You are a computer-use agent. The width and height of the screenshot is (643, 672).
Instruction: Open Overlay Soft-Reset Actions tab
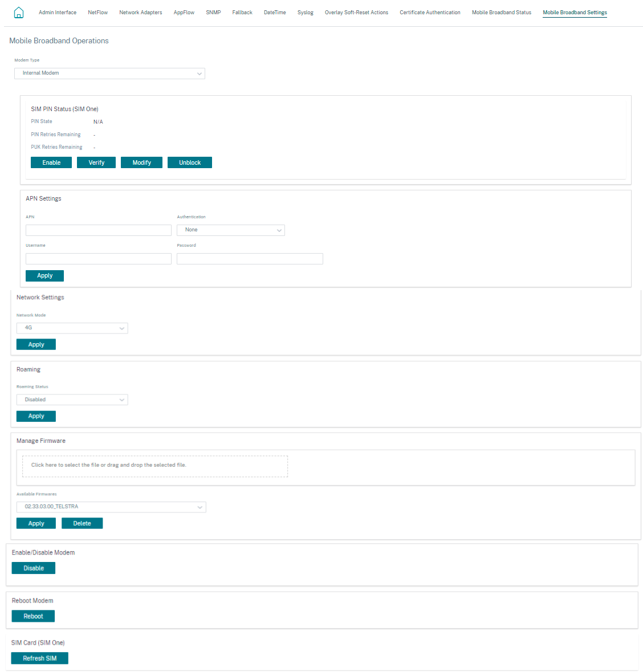pos(357,13)
